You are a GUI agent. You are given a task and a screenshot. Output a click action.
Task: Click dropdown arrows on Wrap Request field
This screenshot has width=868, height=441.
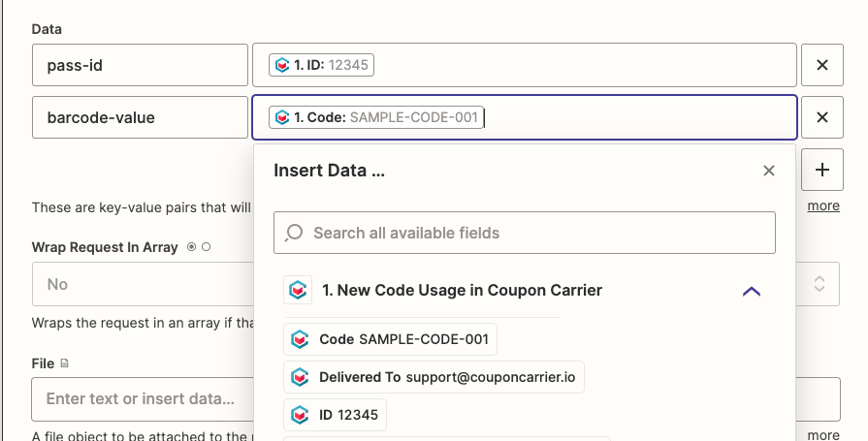tap(820, 284)
